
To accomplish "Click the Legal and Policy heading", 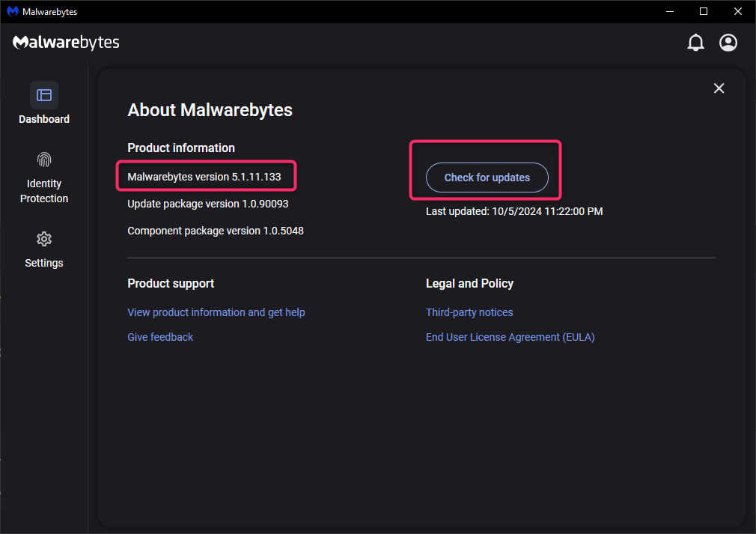I will pos(469,283).
